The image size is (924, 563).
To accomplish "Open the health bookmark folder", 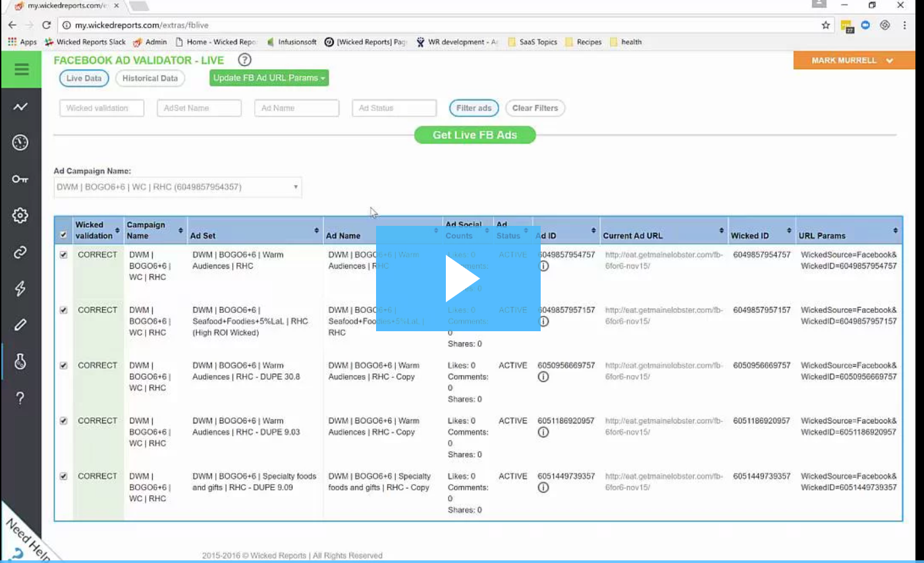I will (626, 42).
